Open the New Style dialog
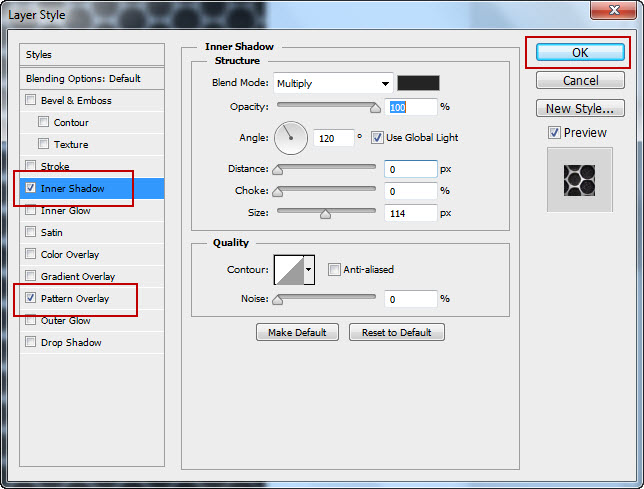The height and width of the screenshot is (489, 644). [580, 108]
